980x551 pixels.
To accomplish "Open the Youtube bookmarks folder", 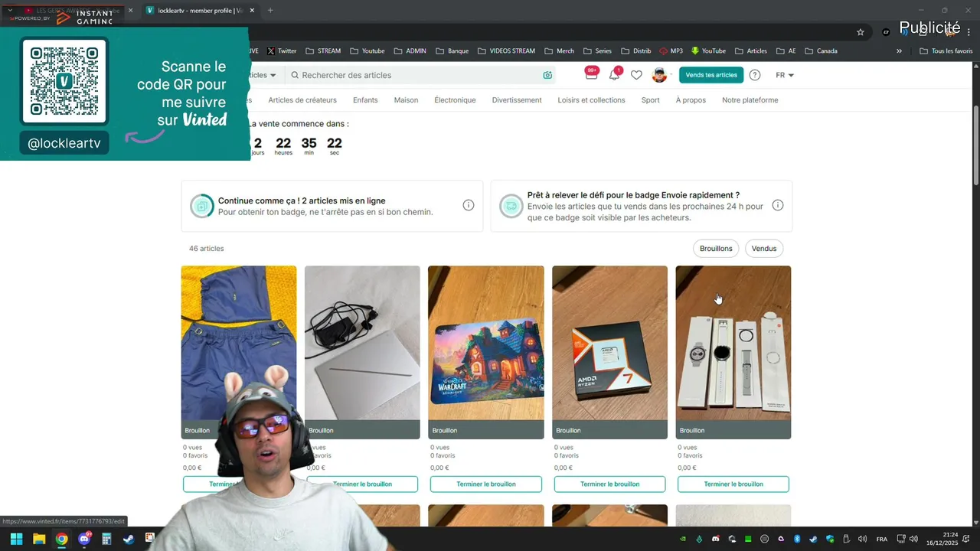I will click(367, 51).
